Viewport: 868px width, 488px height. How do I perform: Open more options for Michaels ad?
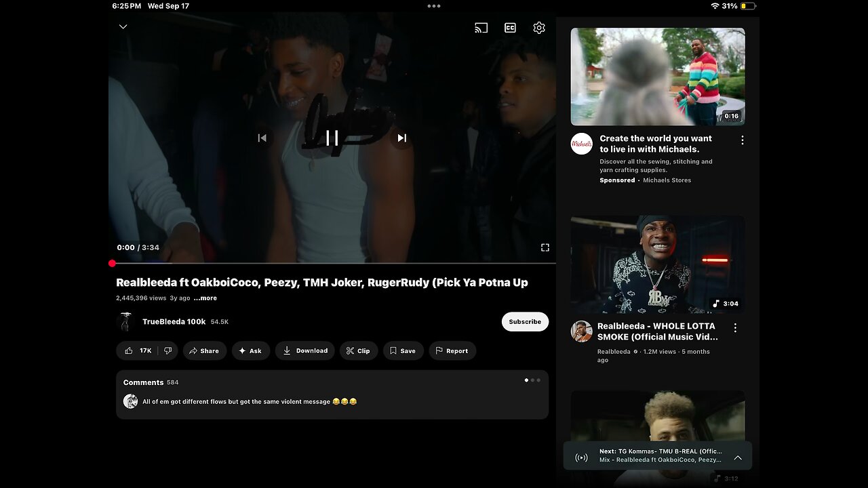(742, 140)
